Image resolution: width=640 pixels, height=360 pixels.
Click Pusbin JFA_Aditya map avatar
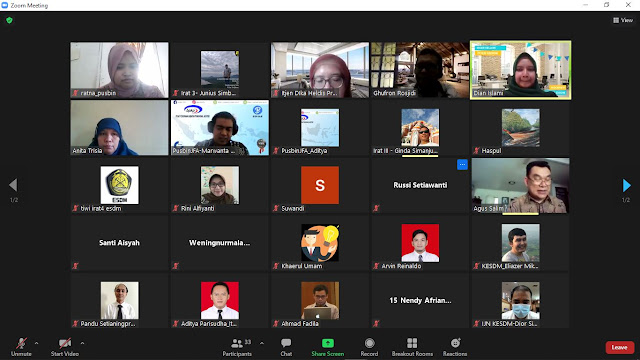point(320,127)
